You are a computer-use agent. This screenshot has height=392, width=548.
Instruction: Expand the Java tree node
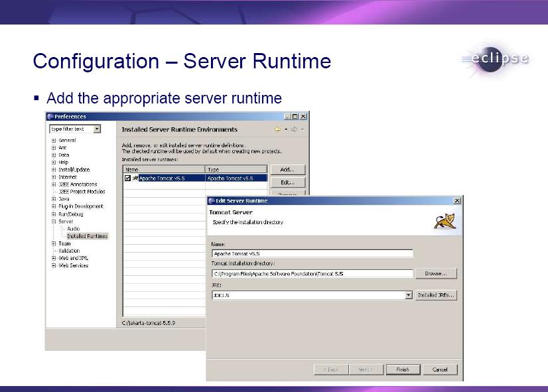[54, 199]
